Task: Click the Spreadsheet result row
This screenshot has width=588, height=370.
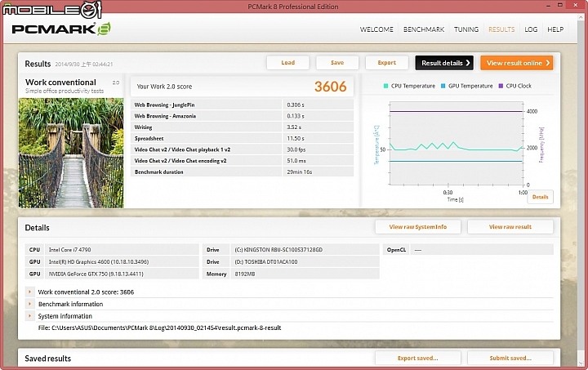Action: coord(242,138)
